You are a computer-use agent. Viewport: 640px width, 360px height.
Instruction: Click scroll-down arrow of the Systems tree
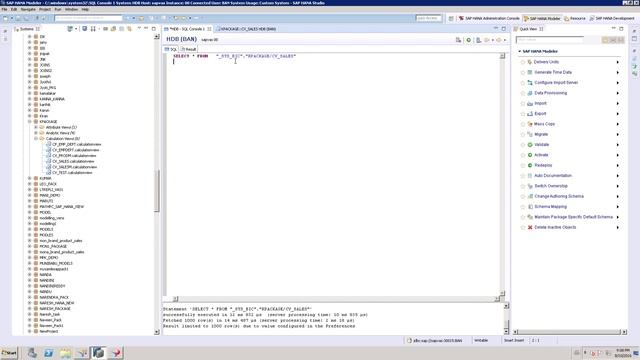coord(157,332)
